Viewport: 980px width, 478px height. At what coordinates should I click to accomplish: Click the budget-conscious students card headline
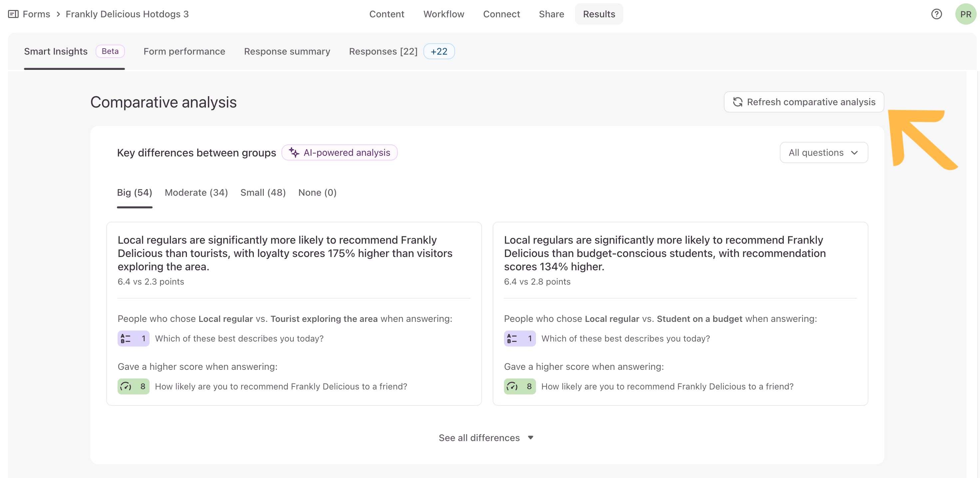(x=665, y=253)
